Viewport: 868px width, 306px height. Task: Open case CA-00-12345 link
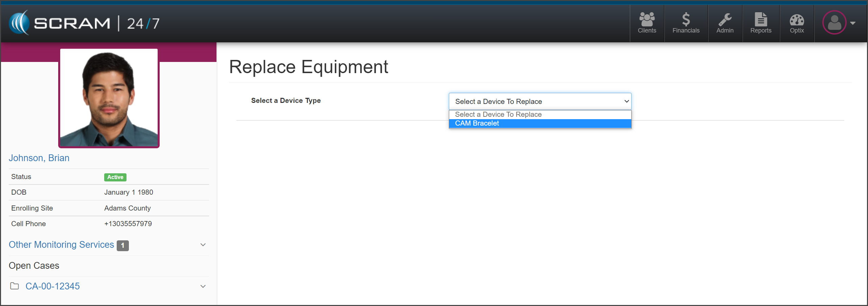[x=52, y=286]
